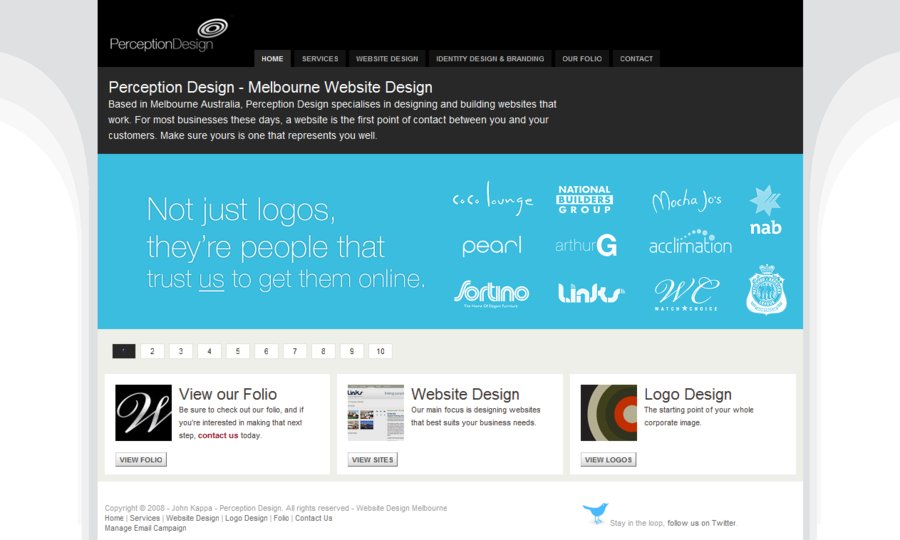This screenshot has height=540, width=900.
Task: Click the Perception Design logo
Action: click(x=169, y=36)
